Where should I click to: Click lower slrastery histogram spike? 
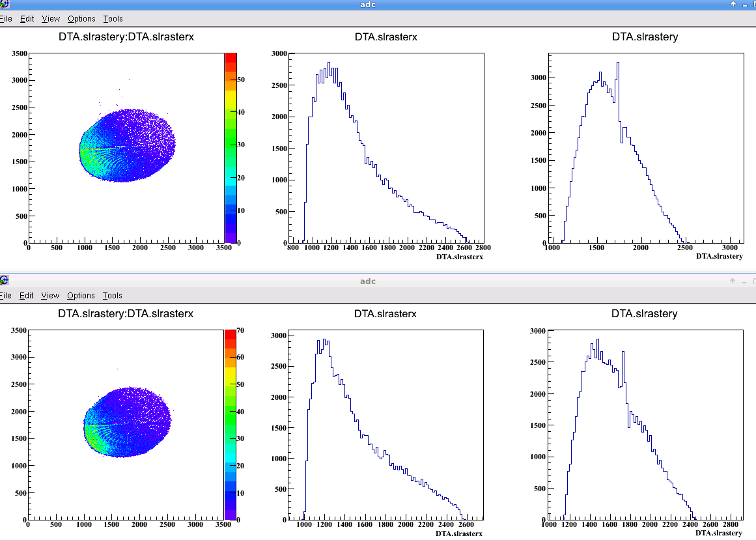(x=623, y=353)
